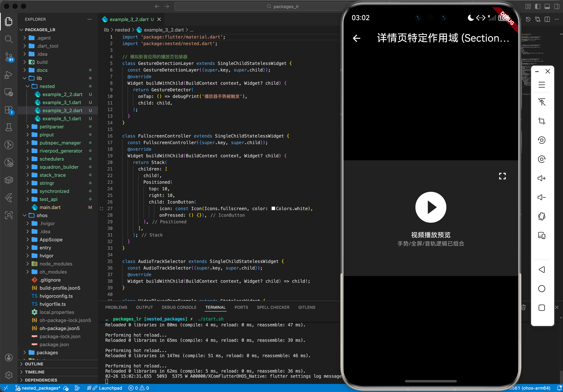
Task: Click the terminal trash kill icon
Action: click(523, 307)
